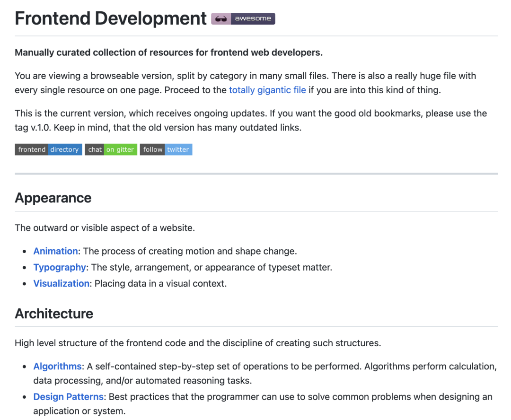Click the "follow" half of the twitter badge
The height and width of the screenshot is (420, 511).
(152, 149)
